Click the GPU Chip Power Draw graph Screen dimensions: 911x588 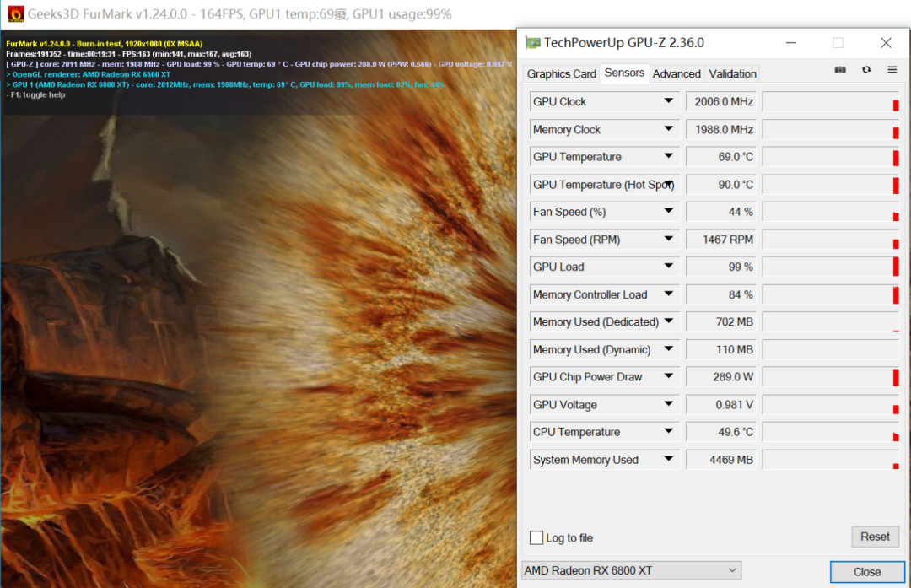(x=831, y=377)
